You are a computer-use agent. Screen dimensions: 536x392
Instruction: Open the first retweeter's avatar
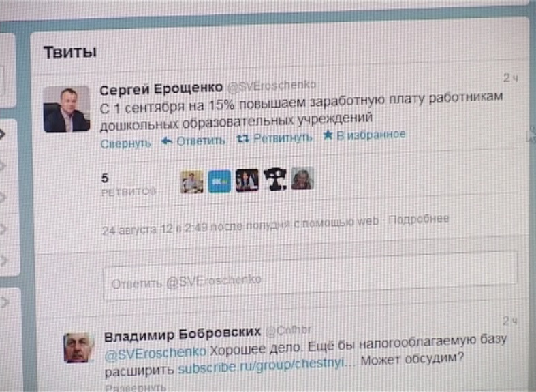(191, 182)
